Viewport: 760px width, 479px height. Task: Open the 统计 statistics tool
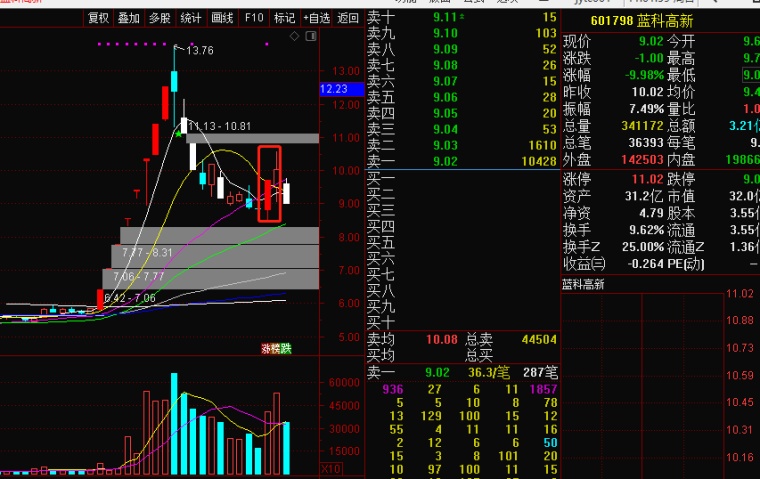pos(190,18)
